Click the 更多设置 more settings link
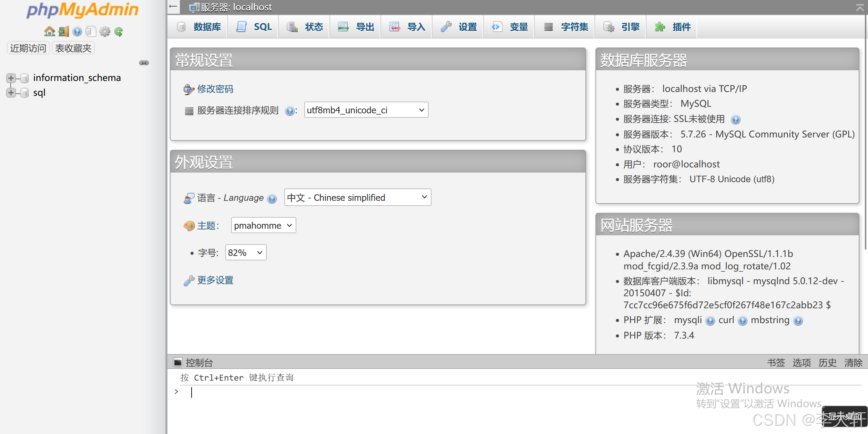The height and width of the screenshot is (434, 868). tap(215, 280)
